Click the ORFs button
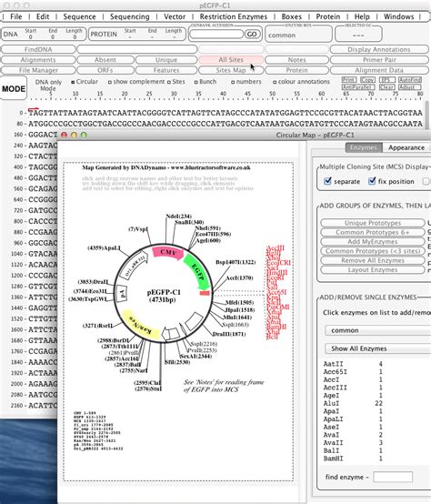 click(105, 70)
